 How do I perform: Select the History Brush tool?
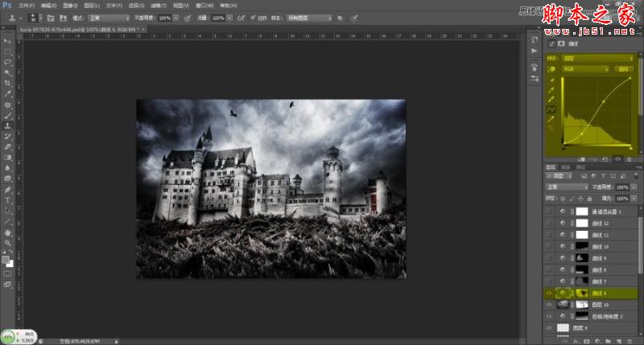[7, 137]
